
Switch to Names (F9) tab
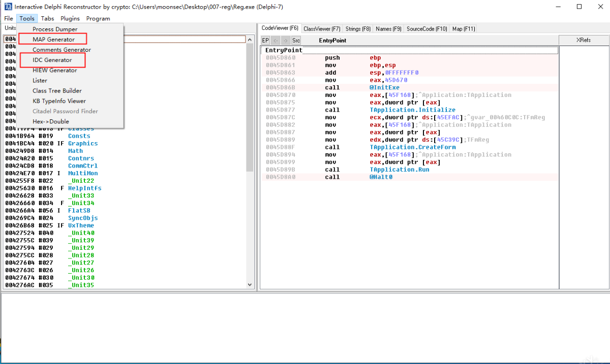[389, 29]
